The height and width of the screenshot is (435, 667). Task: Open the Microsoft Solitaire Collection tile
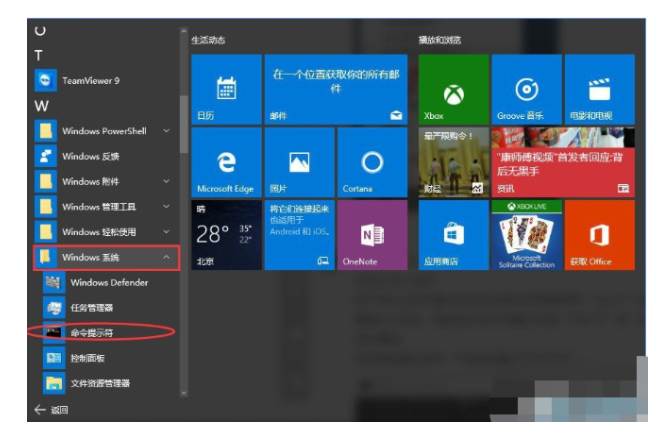tap(526, 234)
